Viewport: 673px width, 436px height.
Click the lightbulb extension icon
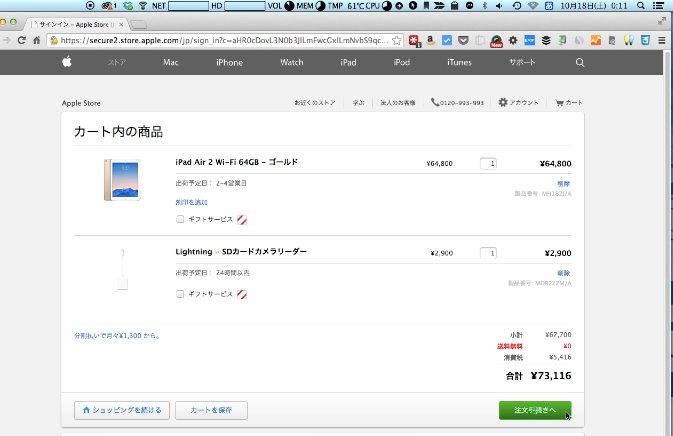click(x=629, y=40)
